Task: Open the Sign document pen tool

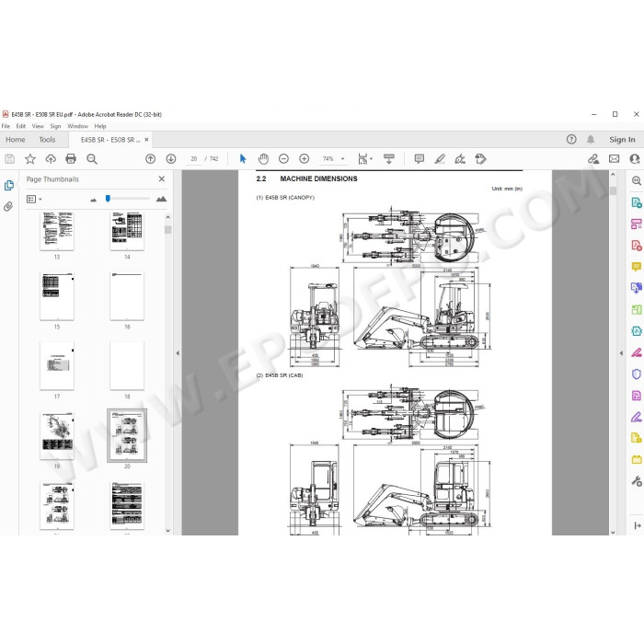Action: (460, 158)
